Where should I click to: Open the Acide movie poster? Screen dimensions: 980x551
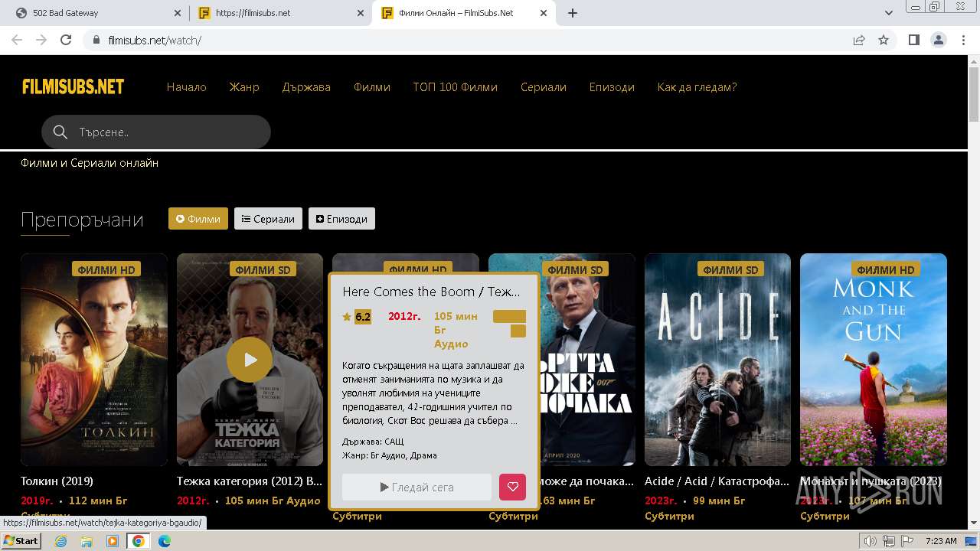click(717, 360)
